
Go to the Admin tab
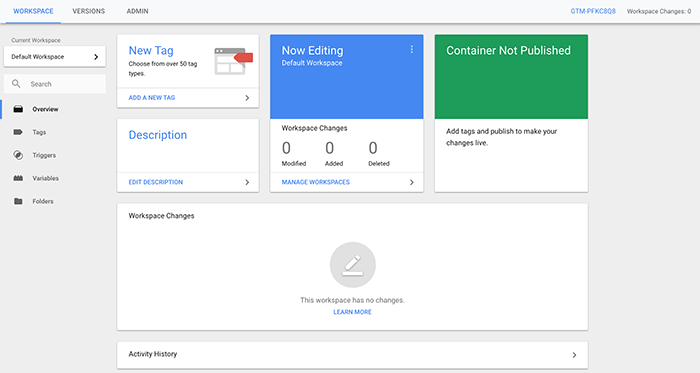click(x=138, y=11)
